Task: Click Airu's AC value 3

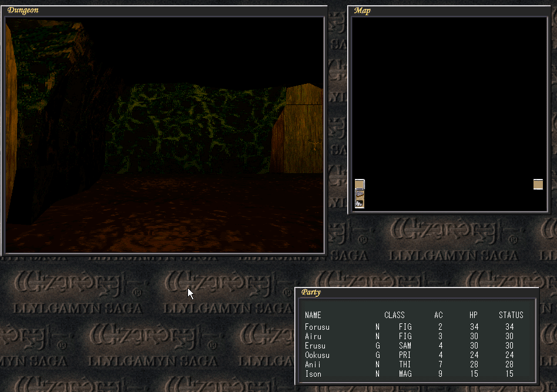Action: [441, 336]
